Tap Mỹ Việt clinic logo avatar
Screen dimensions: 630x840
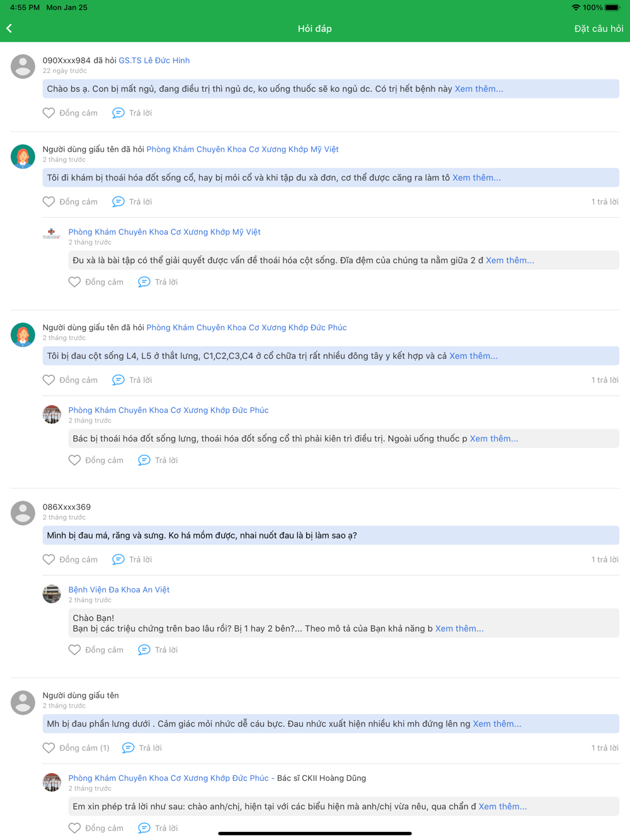[52, 233]
